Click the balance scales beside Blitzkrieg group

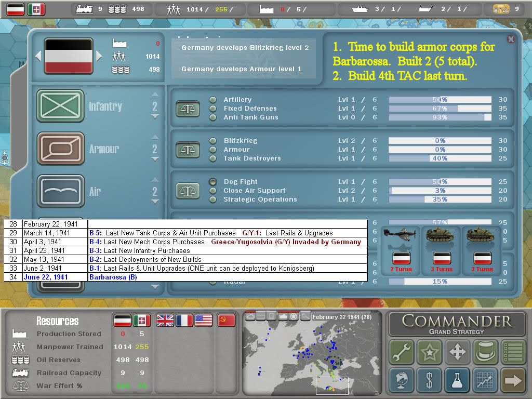188,150
